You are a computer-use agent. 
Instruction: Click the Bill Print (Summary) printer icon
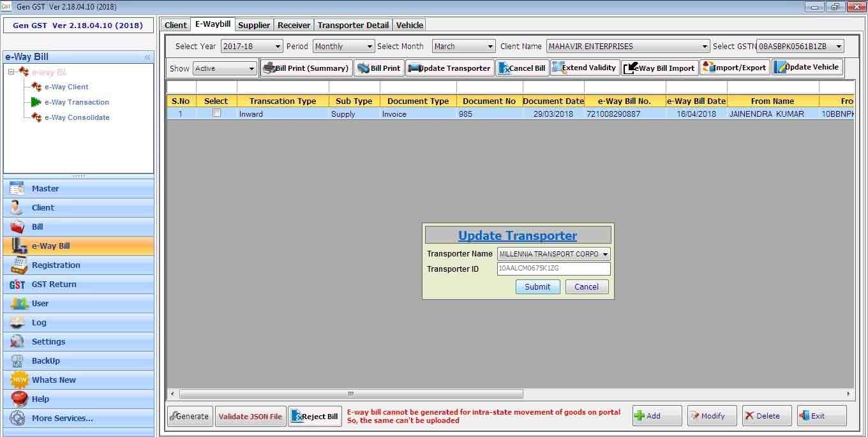coord(269,68)
